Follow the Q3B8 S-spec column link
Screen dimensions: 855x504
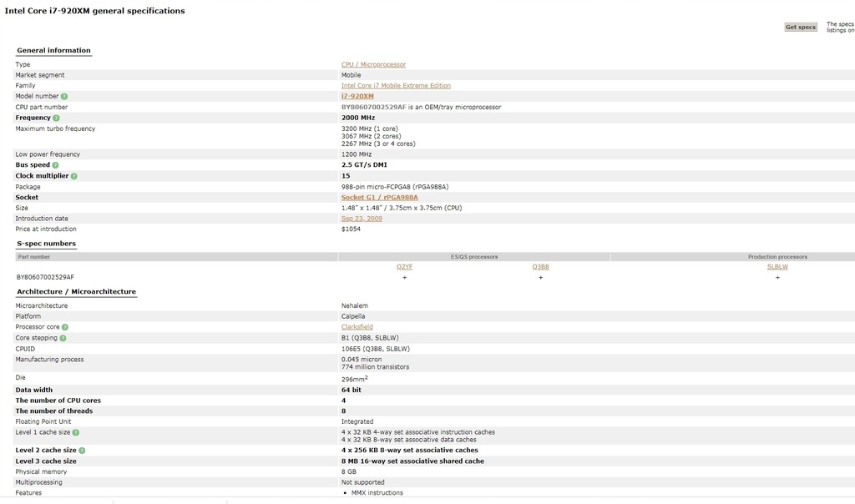pyautogui.click(x=540, y=266)
